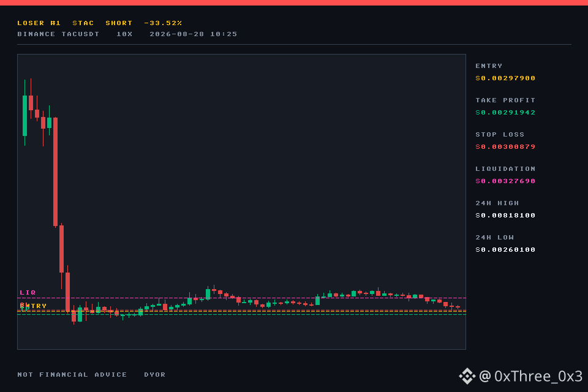Image resolution: width=588 pixels, height=392 pixels.
Task: Click the 2026-08-28 10:25 timestamp
Action: [194, 34]
